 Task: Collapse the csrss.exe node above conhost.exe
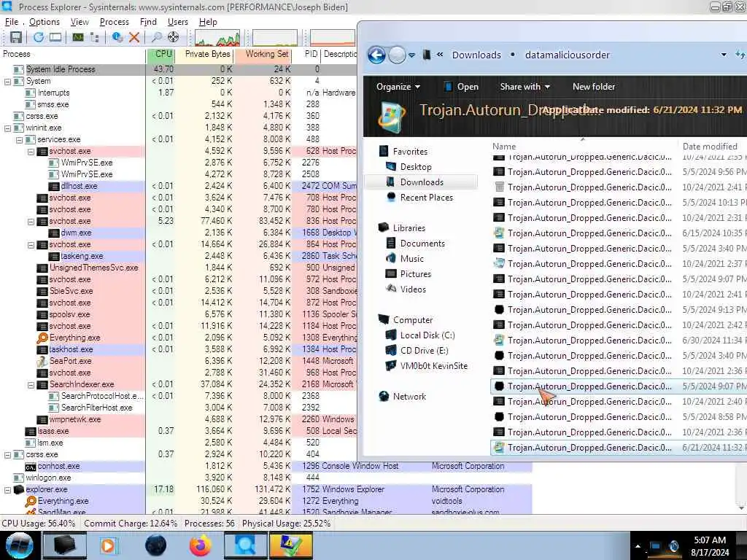pyautogui.click(x=7, y=455)
